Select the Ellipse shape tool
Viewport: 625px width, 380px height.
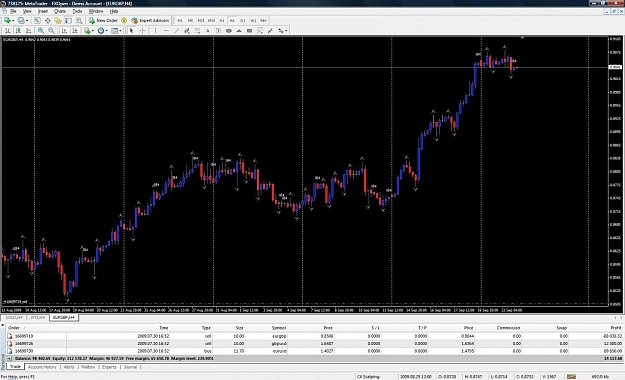pos(229,31)
